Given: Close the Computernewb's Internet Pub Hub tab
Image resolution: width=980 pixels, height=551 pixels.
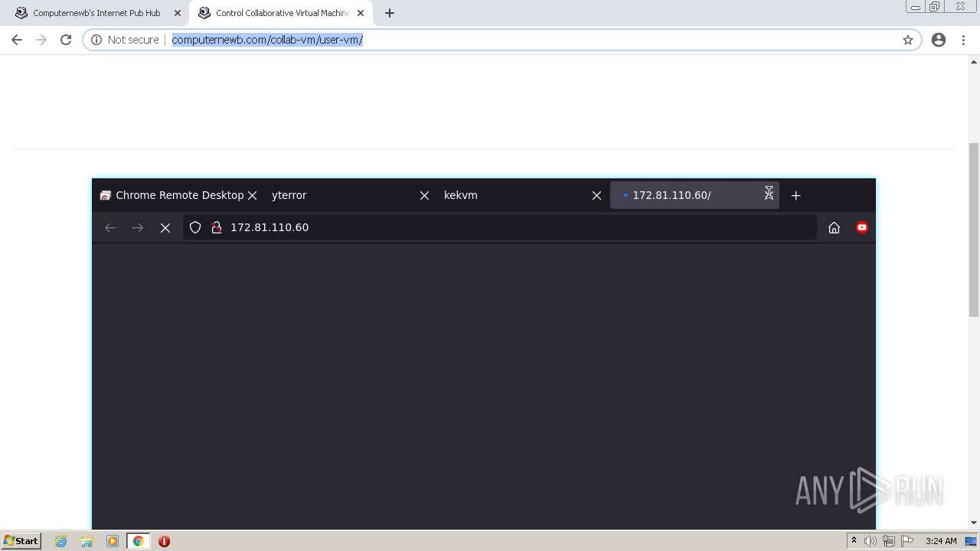Looking at the screenshot, I should [178, 13].
